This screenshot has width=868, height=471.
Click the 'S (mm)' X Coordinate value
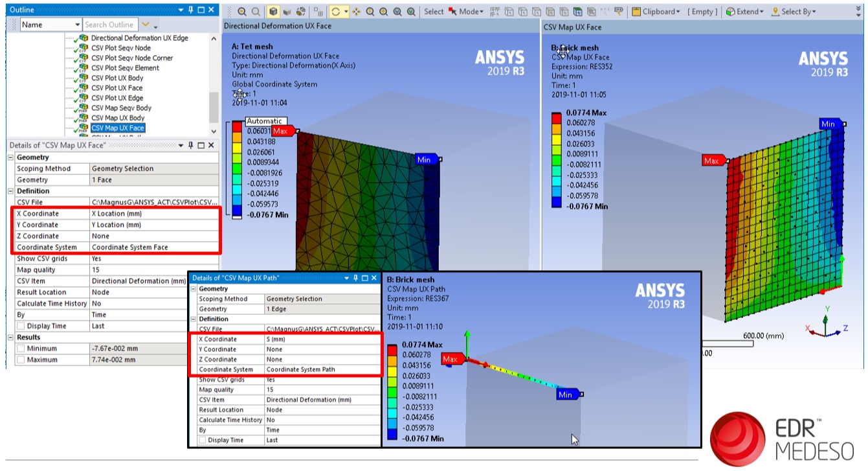322,339
